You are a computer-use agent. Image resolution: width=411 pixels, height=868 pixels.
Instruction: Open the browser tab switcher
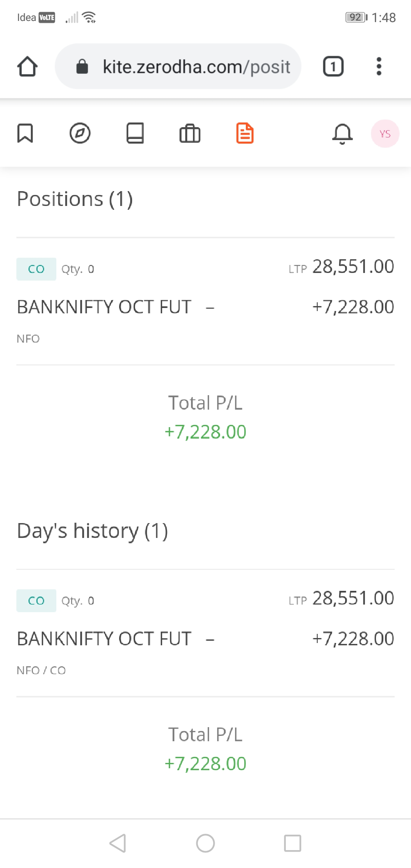(x=333, y=67)
